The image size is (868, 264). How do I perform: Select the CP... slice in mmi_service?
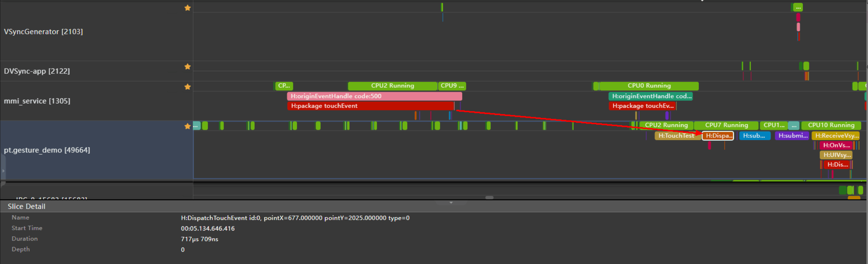284,86
